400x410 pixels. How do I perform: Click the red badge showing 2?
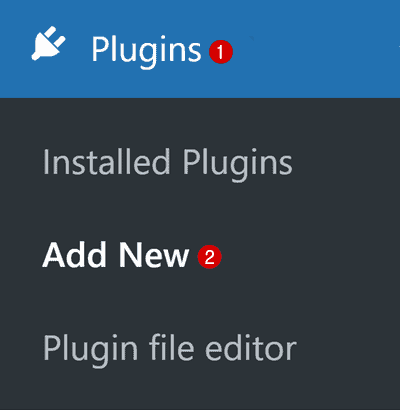(209, 257)
